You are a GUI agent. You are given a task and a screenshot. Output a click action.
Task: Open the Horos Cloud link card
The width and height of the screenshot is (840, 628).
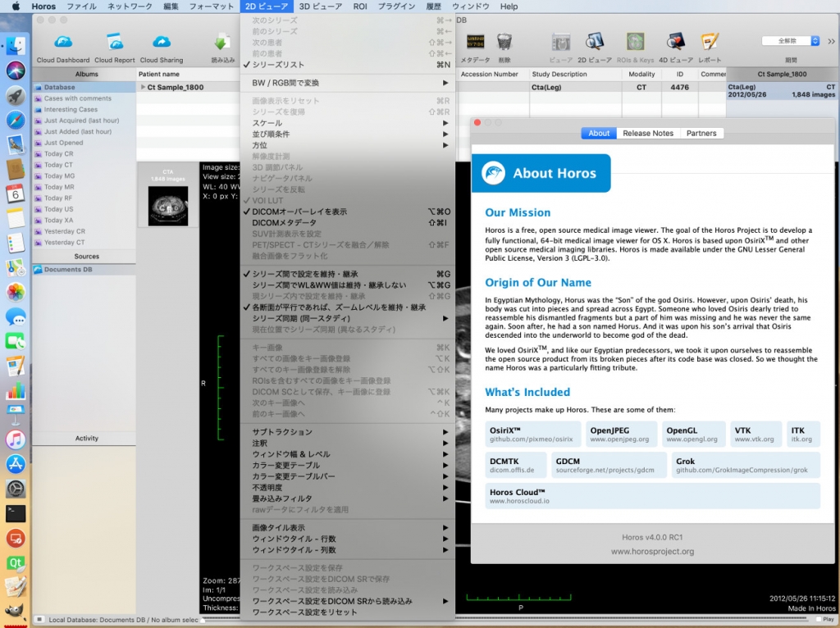pyautogui.click(x=652, y=496)
